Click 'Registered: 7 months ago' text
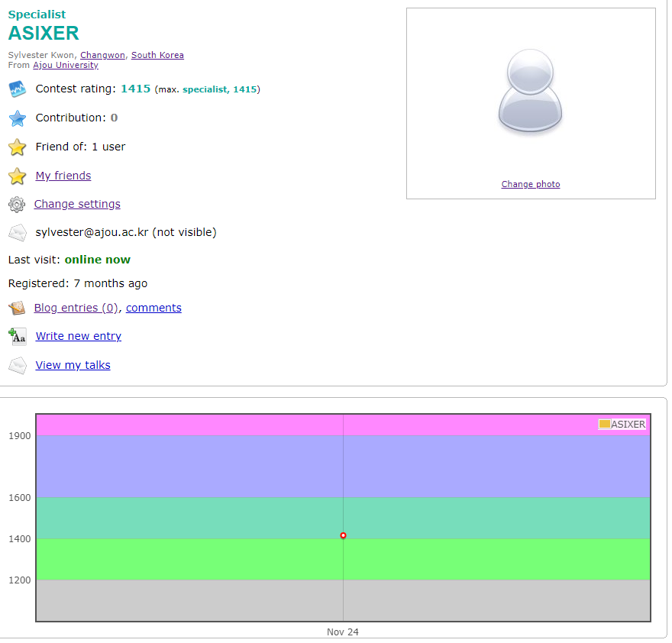This screenshot has height=643, width=672. pos(78,283)
